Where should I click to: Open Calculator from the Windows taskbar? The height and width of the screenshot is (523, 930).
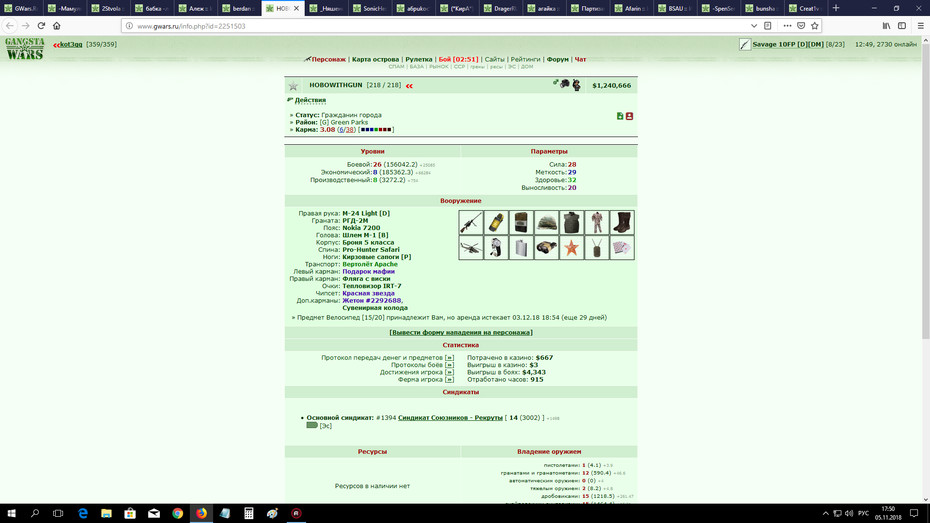249,513
